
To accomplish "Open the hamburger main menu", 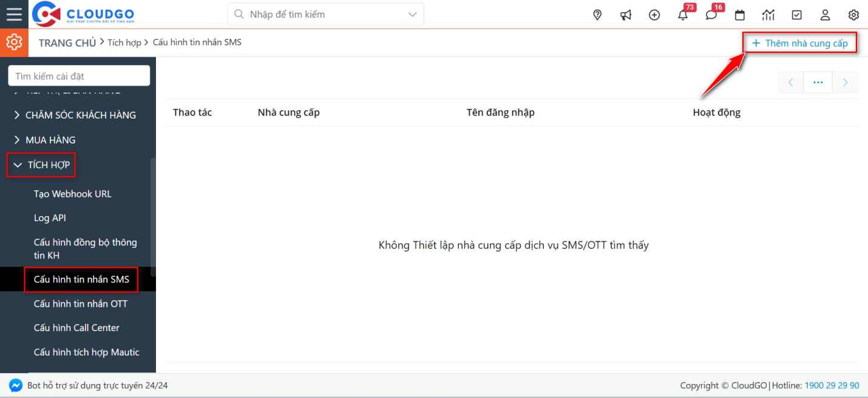I will pos(14,14).
